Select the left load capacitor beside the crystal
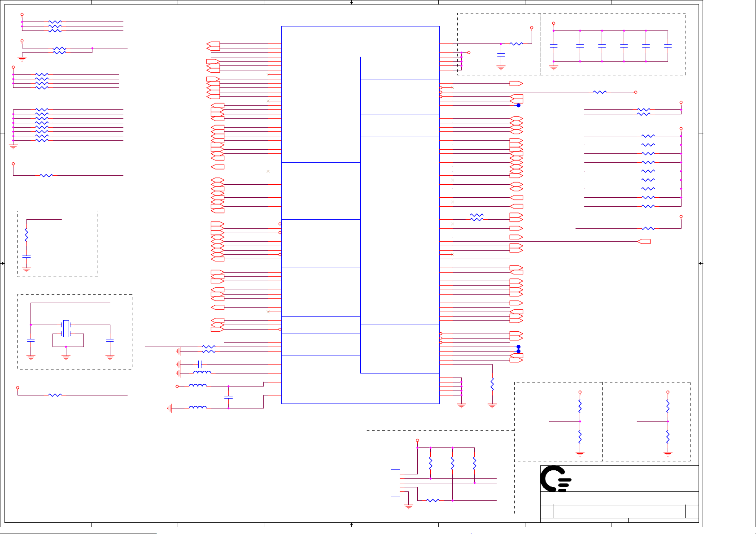Viewport: 756px width, 534px height. coord(31,341)
